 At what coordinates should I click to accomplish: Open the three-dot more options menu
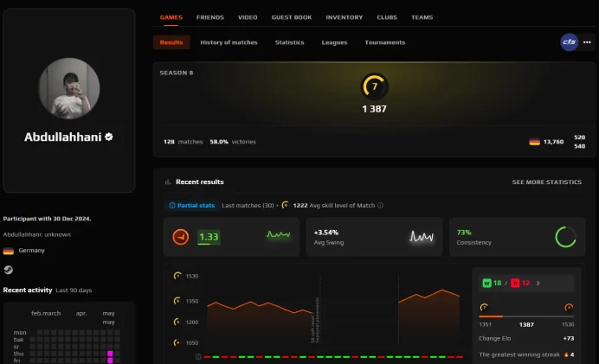click(587, 42)
